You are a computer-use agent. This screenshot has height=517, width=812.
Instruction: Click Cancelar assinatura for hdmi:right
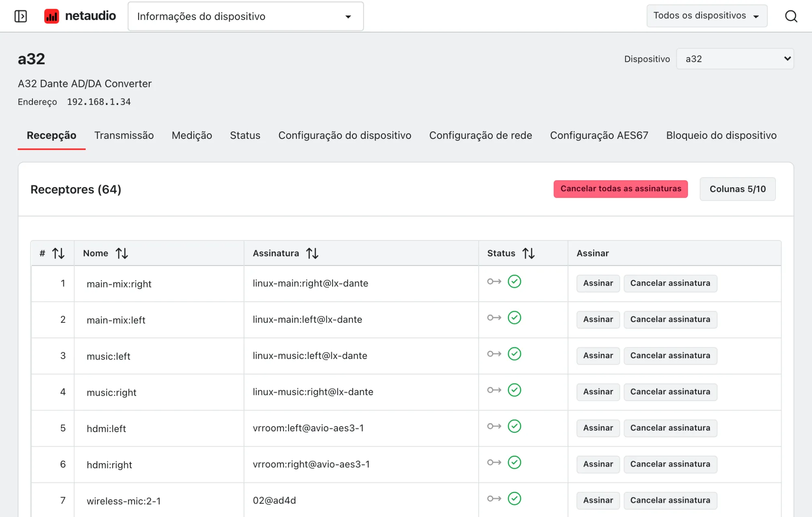pyautogui.click(x=670, y=464)
